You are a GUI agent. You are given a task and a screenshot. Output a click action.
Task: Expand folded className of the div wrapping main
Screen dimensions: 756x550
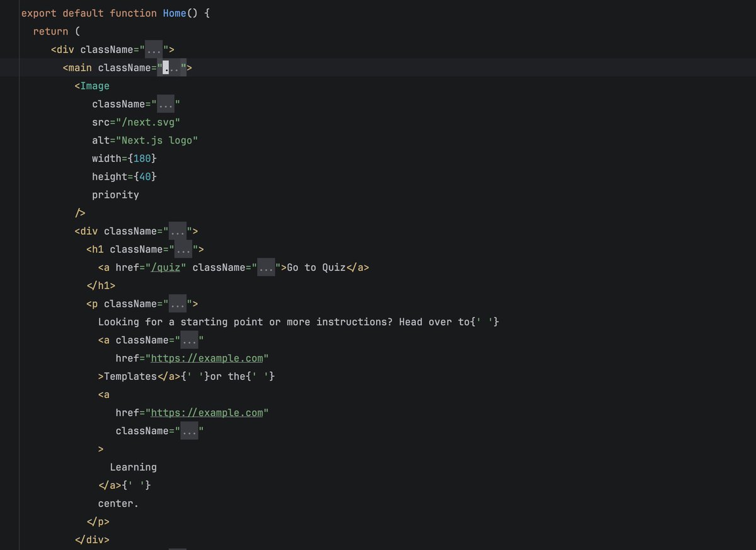coord(154,49)
